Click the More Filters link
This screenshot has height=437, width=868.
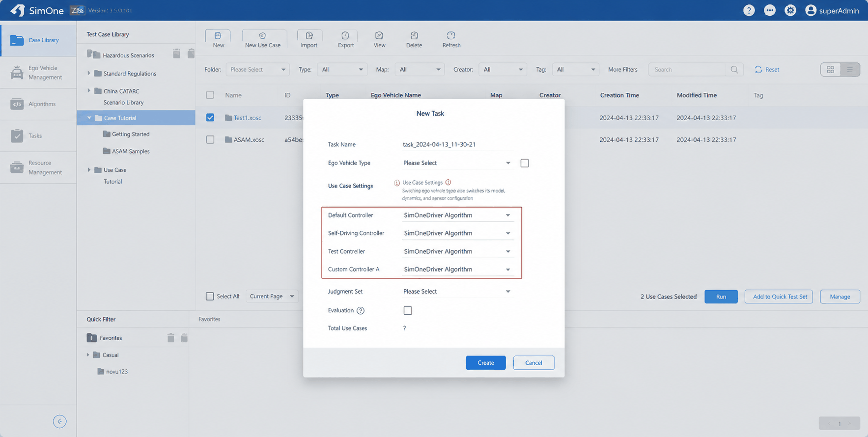(622, 70)
